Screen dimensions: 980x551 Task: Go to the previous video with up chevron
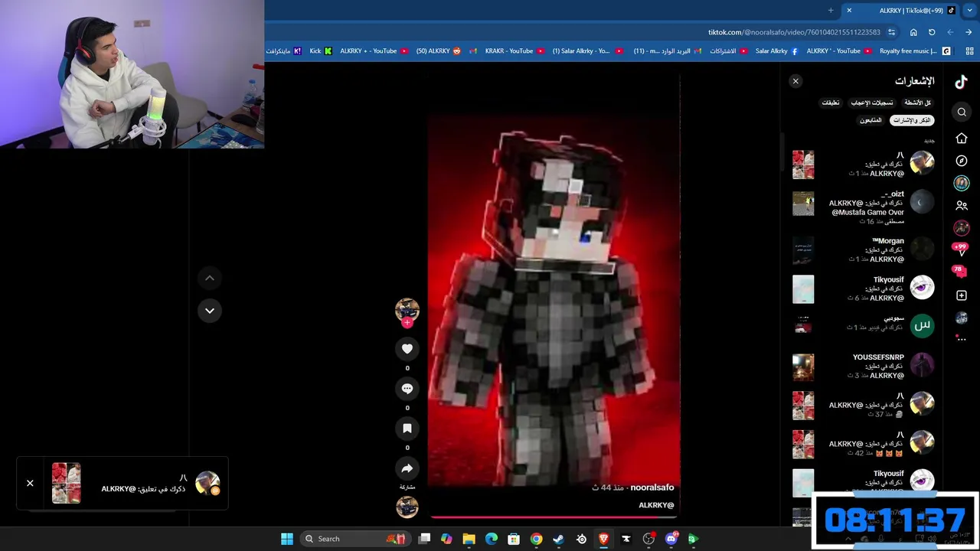pos(209,278)
